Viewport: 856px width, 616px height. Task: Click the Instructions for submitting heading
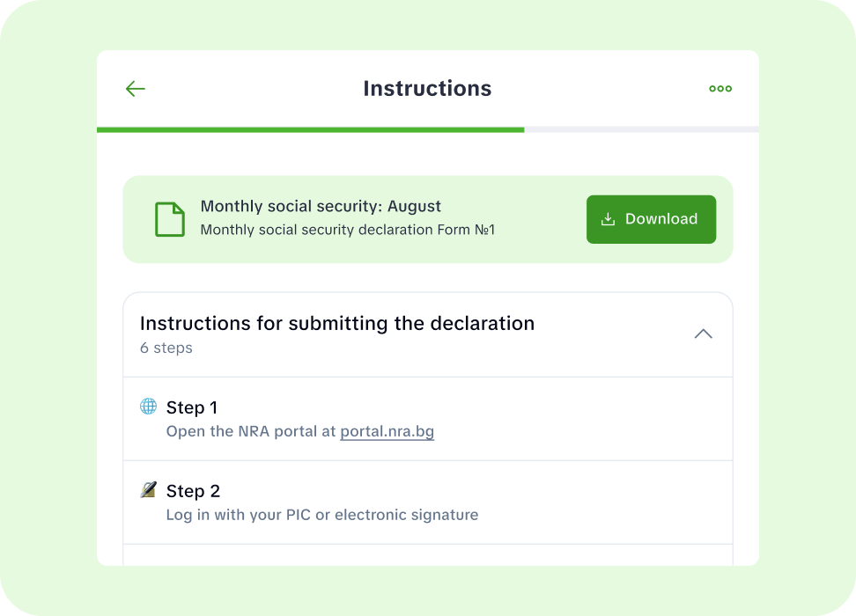[336, 323]
